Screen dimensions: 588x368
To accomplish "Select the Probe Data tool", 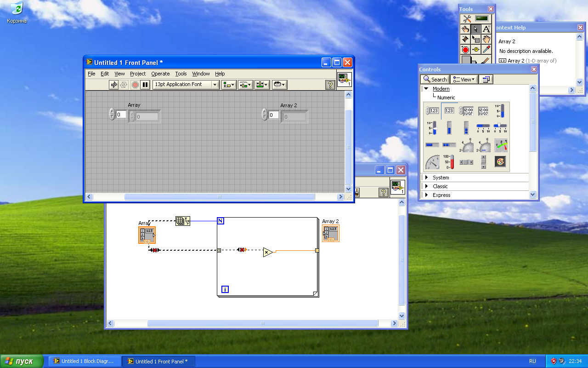I will pyautogui.click(x=476, y=49).
